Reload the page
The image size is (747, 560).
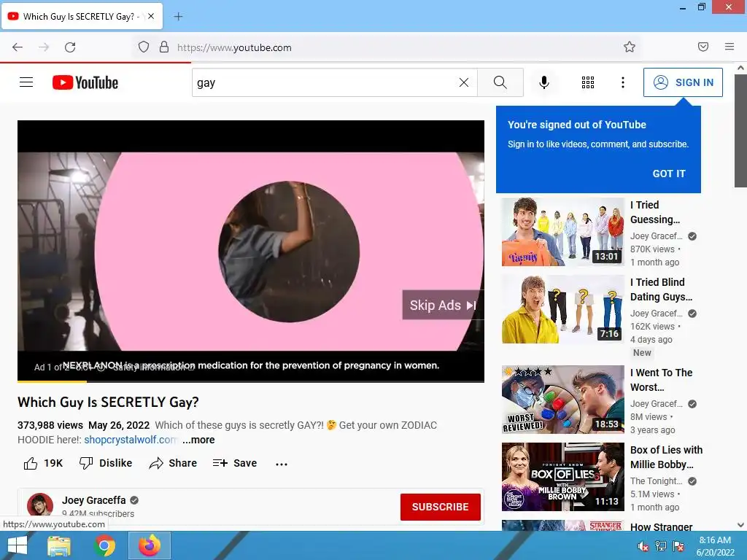(70, 47)
